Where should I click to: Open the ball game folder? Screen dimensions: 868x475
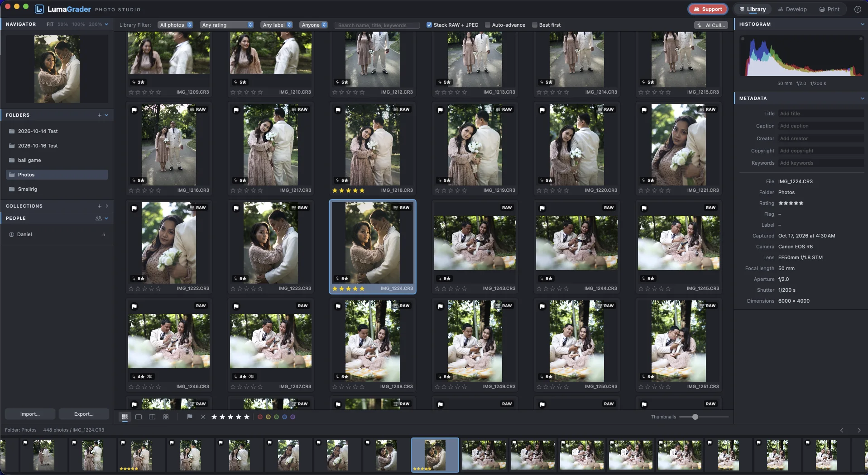pyautogui.click(x=57, y=160)
